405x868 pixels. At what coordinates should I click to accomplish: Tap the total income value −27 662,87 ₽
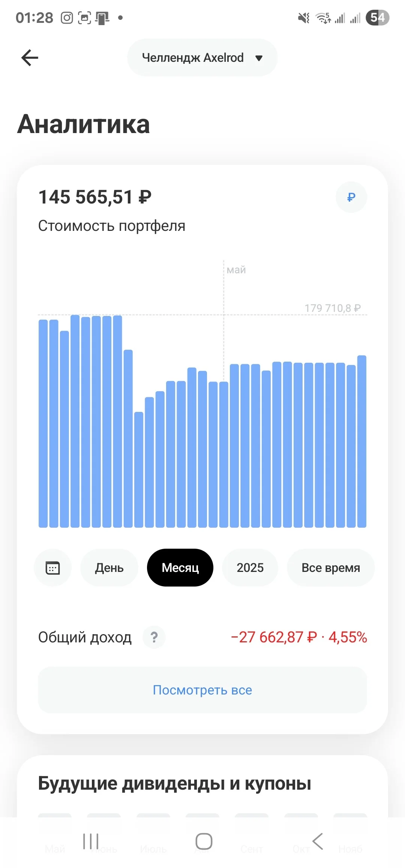(274, 637)
